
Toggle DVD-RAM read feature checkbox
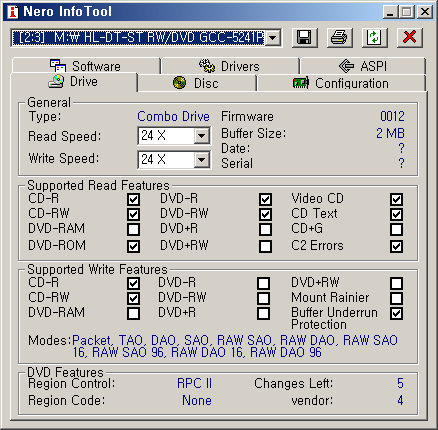pyautogui.click(x=133, y=229)
